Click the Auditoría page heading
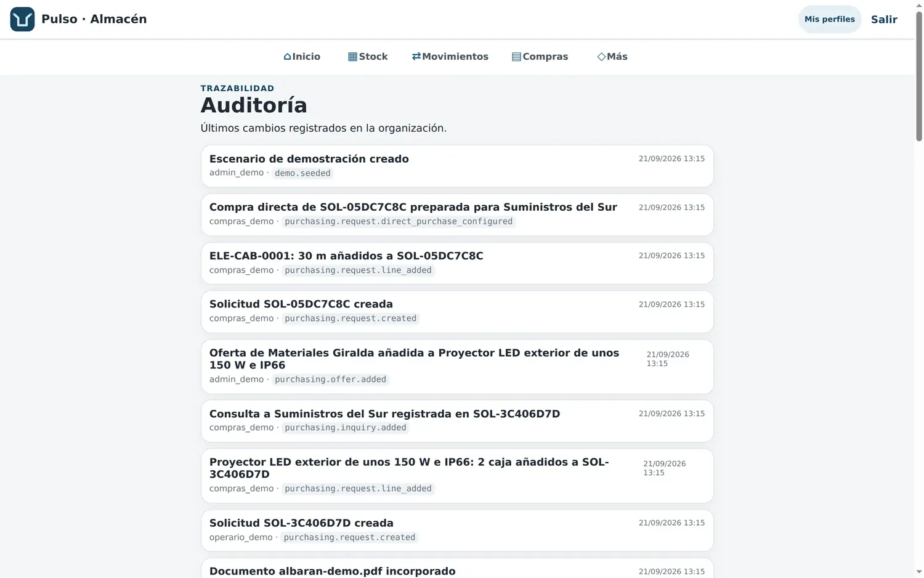Image resolution: width=924 pixels, height=578 pixels. (x=254, y=105)
